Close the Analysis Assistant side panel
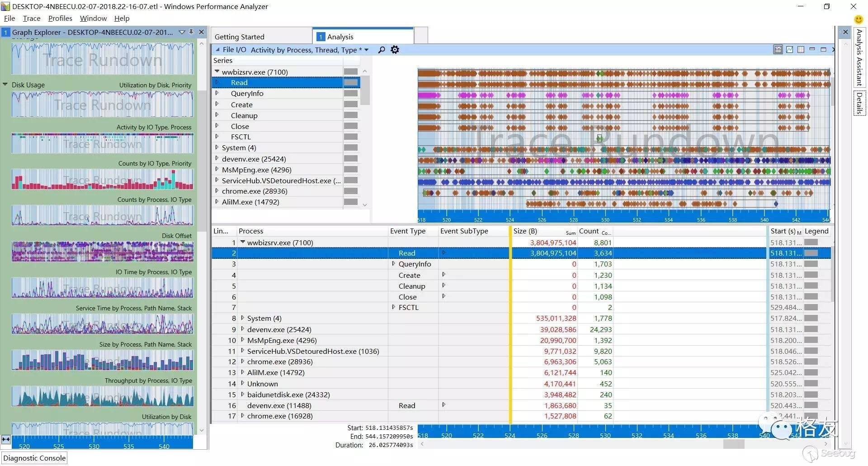The height and width of the screenshot is (466, 868). tap(845, 32)
